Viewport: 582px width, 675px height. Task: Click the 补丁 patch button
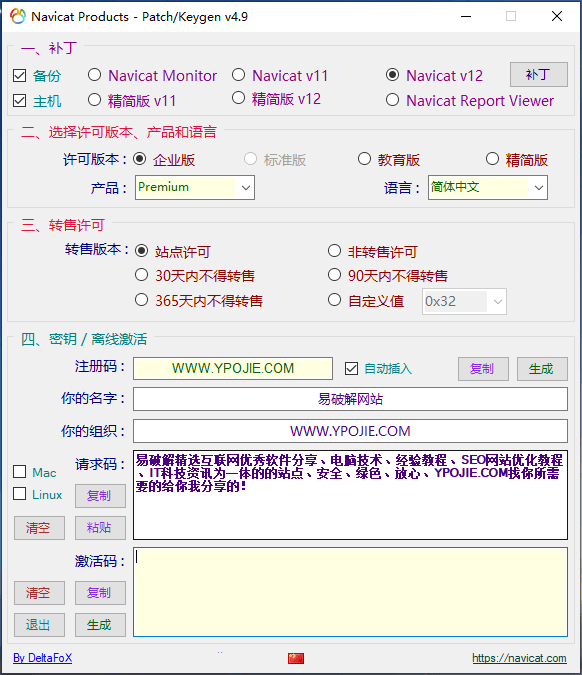(539, 74)
